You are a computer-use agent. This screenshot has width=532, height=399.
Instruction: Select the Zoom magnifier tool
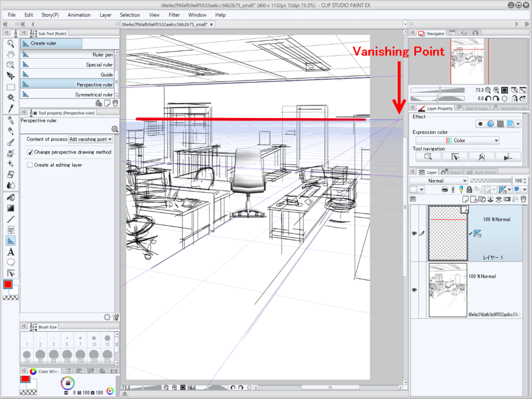11,43
